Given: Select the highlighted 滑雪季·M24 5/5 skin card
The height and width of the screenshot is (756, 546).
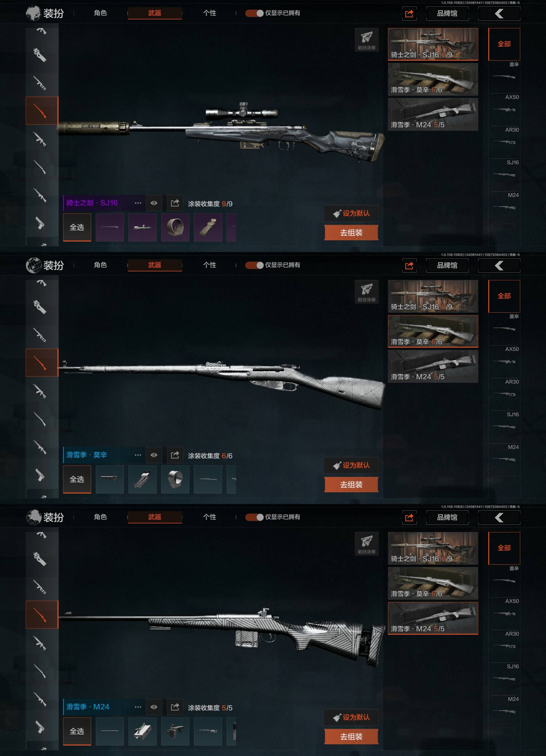Looking at the screenshot, I should coord(433,618).
